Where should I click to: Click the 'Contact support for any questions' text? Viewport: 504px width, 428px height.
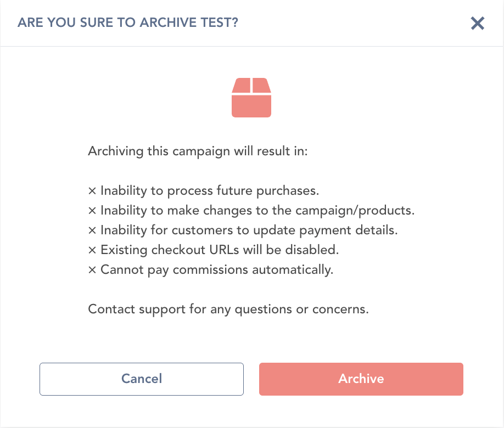[x=228, y=309]
